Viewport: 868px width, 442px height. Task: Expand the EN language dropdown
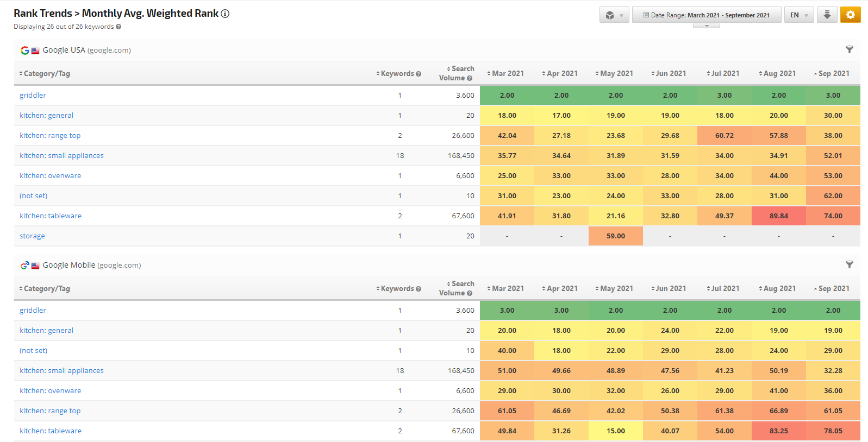point(798,15)
